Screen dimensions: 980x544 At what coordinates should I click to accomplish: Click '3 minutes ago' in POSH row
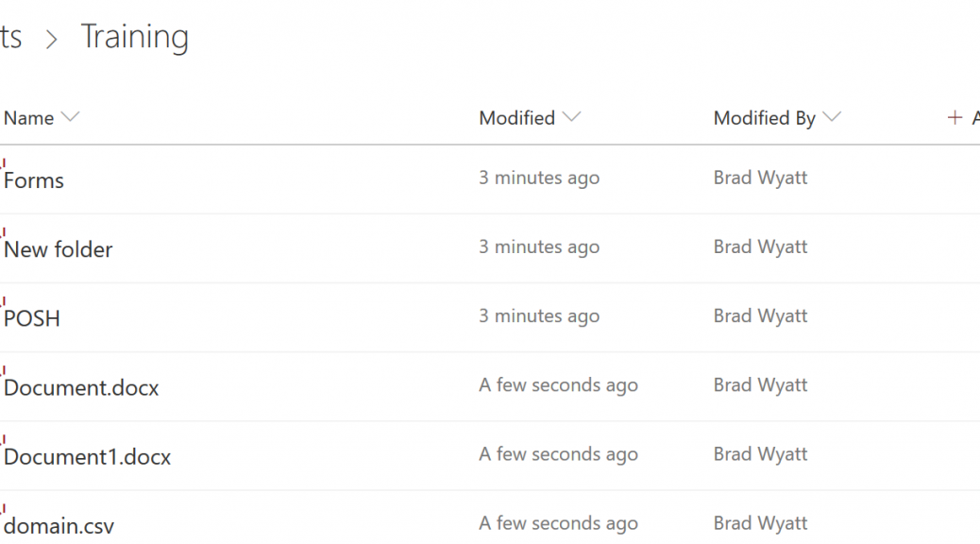click(x=539, y=315)
